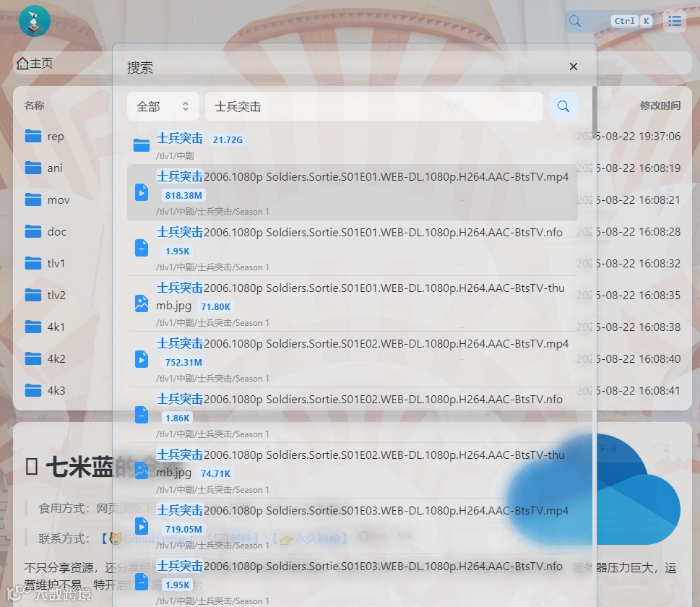Open S01E02 mp4 result 752.31M
Viewport: 700px width, 607px height.
coord(353,359)
